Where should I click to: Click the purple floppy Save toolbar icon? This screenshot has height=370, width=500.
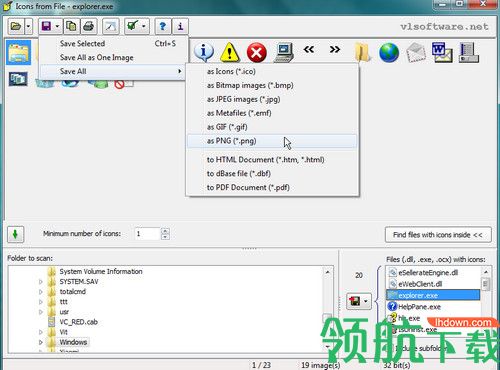[x=46, y=26]
